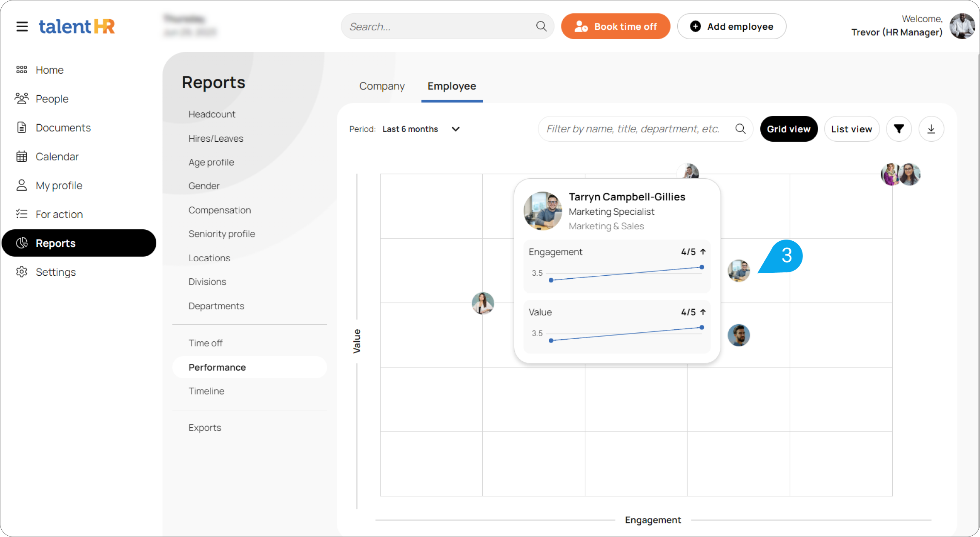
Task: Switch to the Company tab
Action: (382, 86)
